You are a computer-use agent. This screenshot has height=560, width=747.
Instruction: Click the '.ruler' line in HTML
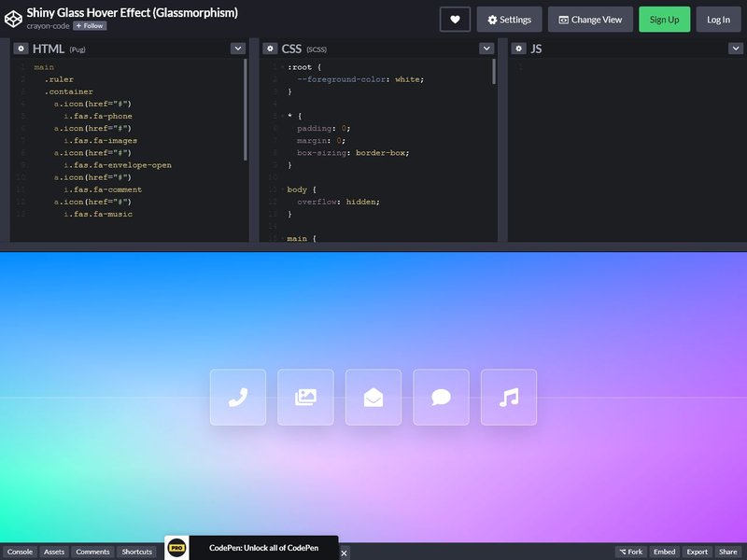(59, 79)
